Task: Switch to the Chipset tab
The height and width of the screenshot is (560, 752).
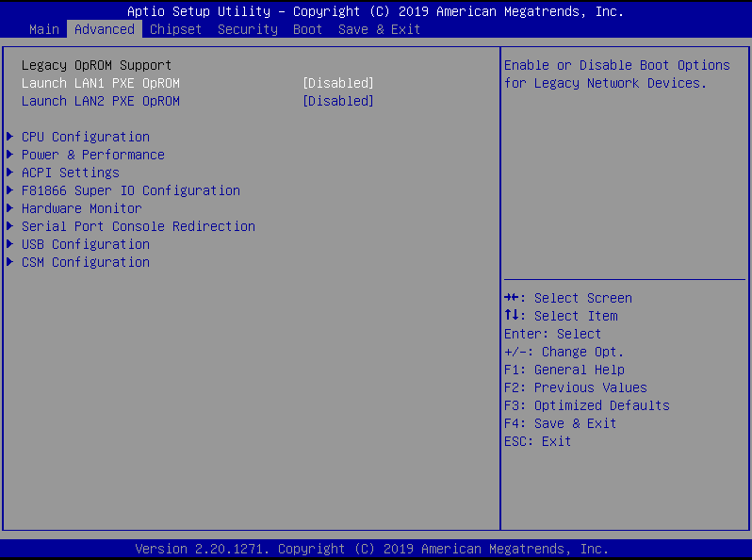Action: [175, 29]
